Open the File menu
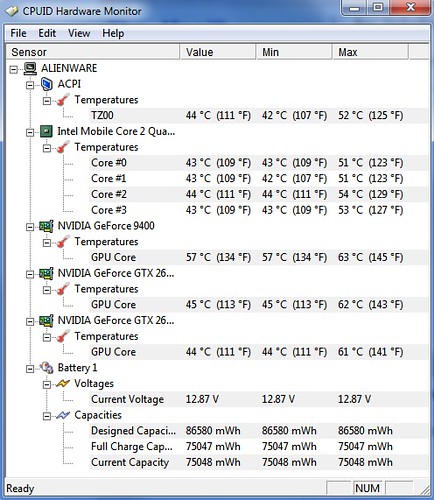The width and height of the screenshot is (434, 500). (x=18, y=33)
